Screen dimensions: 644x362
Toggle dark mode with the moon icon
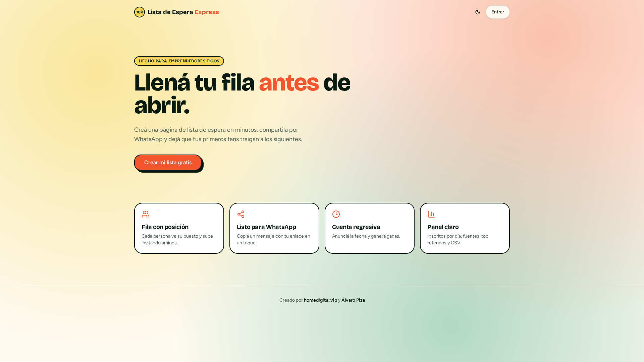[478, 12]
